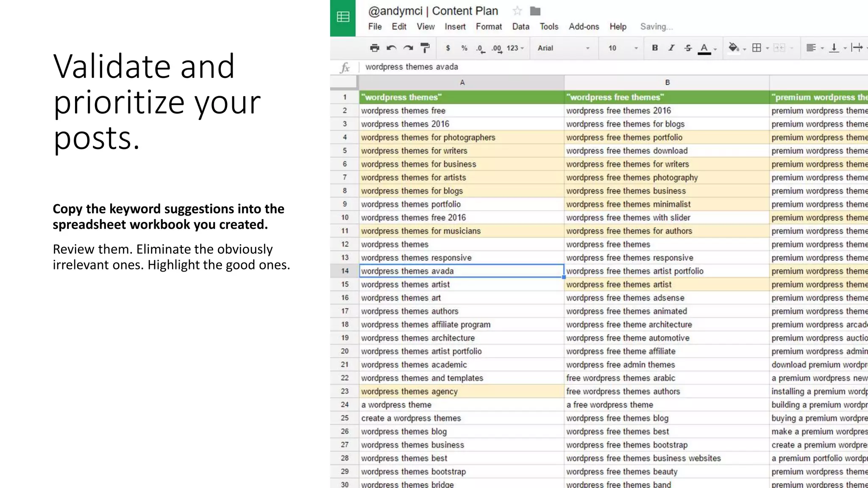
Task: Open the borders menu
Action: [757, 47]
